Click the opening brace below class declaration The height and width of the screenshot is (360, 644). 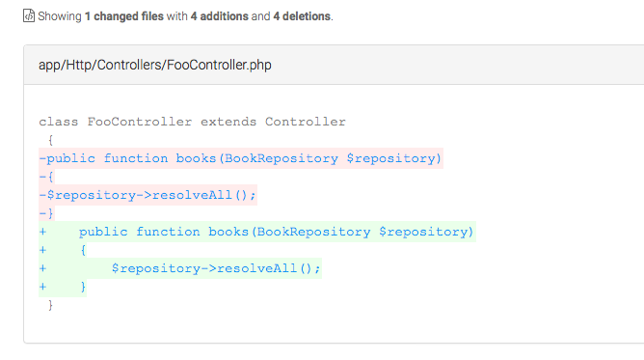50,140
